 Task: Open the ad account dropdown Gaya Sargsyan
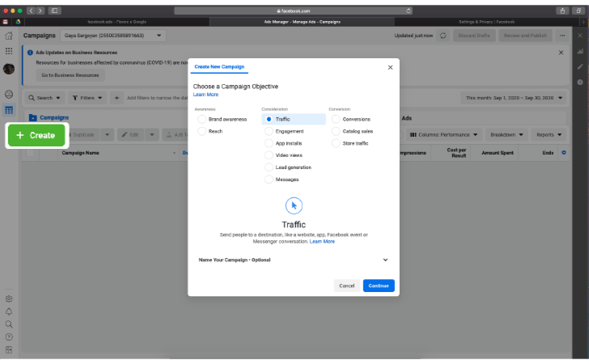[x=113, y=36]
